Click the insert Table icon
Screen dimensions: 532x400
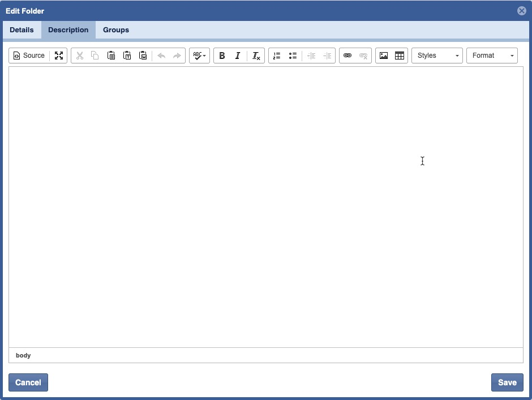(x=400, y=56)
